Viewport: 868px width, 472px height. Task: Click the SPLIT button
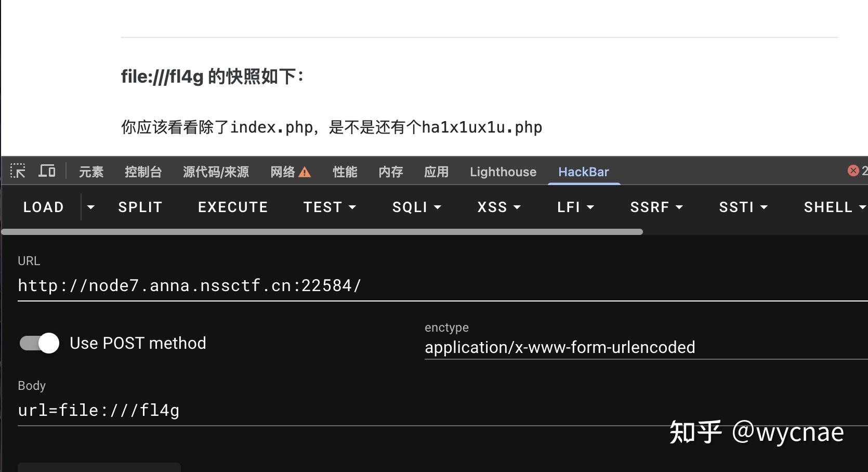coord(139,207)
